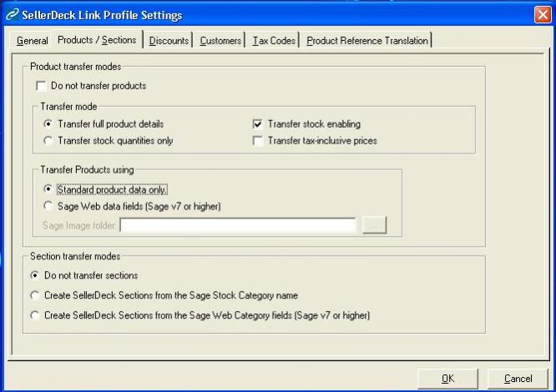Click the SellerDeck logo icon in title bar

pyautogui.click(x=12, y=15)
